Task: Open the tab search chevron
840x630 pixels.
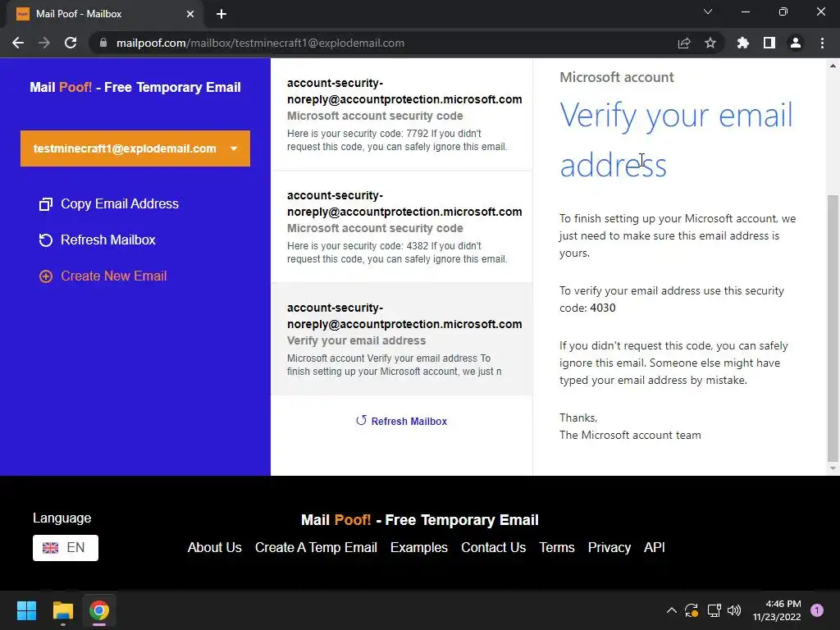Action: [x=708, y=11]
